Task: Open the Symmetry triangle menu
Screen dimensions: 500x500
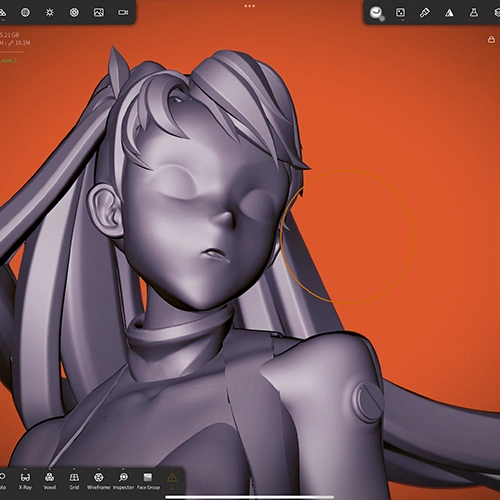Action: point(449,13)
